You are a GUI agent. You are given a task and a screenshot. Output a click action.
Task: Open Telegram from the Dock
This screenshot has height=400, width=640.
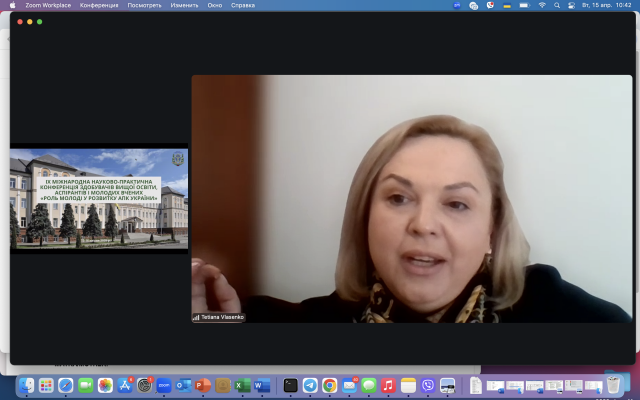(310, 385)
